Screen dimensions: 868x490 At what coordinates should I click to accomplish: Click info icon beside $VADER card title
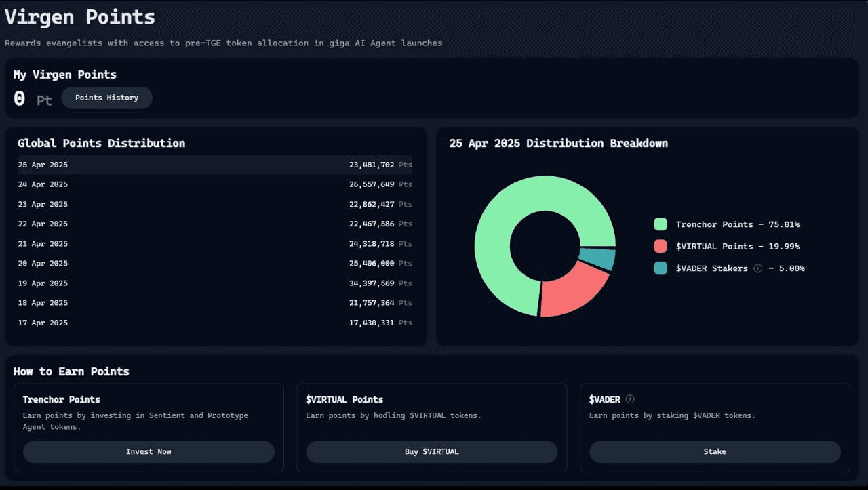pyautogui.click(x=630, y=399)
